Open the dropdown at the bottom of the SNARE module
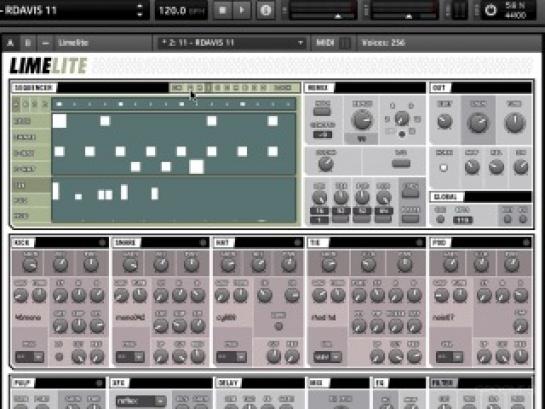This screenshot has height=409, width=545. (x=130, y=357)
